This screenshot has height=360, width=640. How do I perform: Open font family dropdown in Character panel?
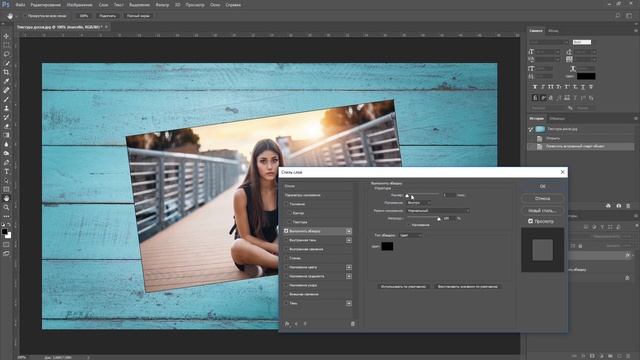(x=549, y=42)
